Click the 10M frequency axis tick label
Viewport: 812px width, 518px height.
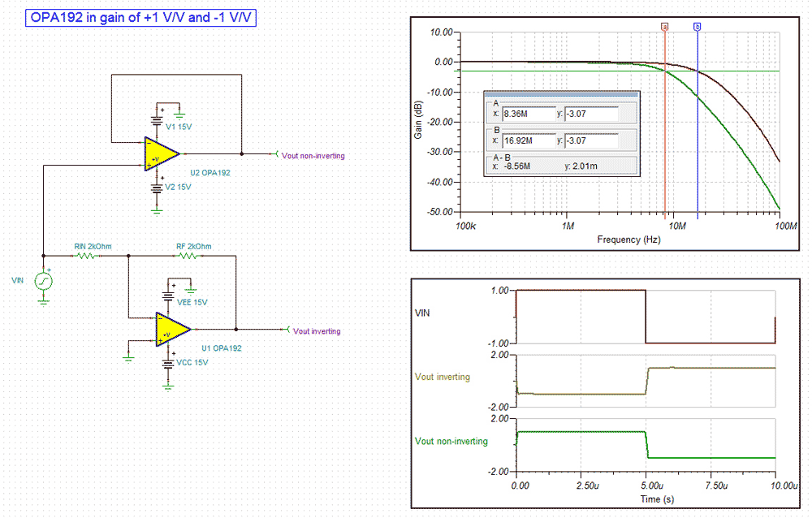[677, 227]
